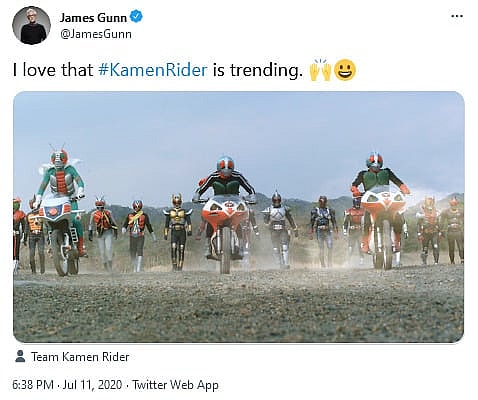478x400 pixels.
Task: Click the grinning face emoji
Action: (x=345, y=70)
